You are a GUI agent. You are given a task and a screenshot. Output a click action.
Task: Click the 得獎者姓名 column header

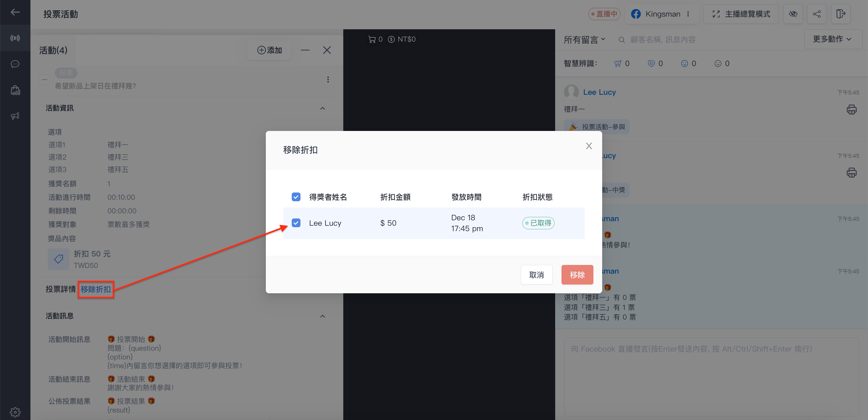pos(328,197)
